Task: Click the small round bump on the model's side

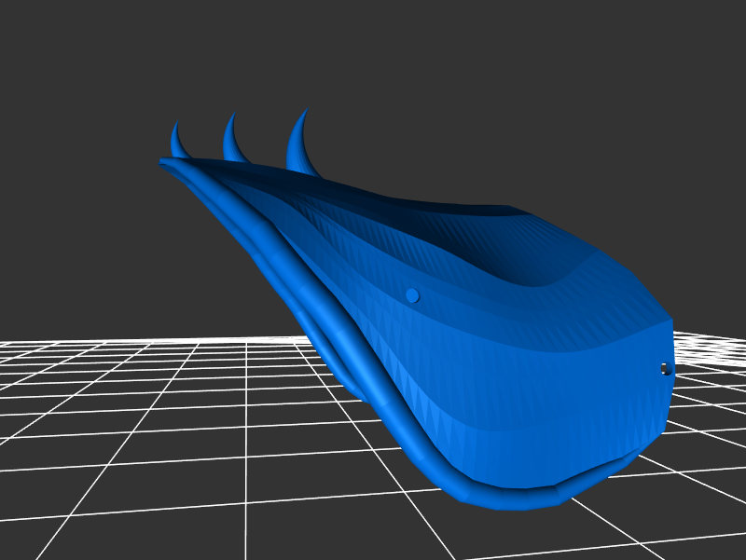Action: 412,295
